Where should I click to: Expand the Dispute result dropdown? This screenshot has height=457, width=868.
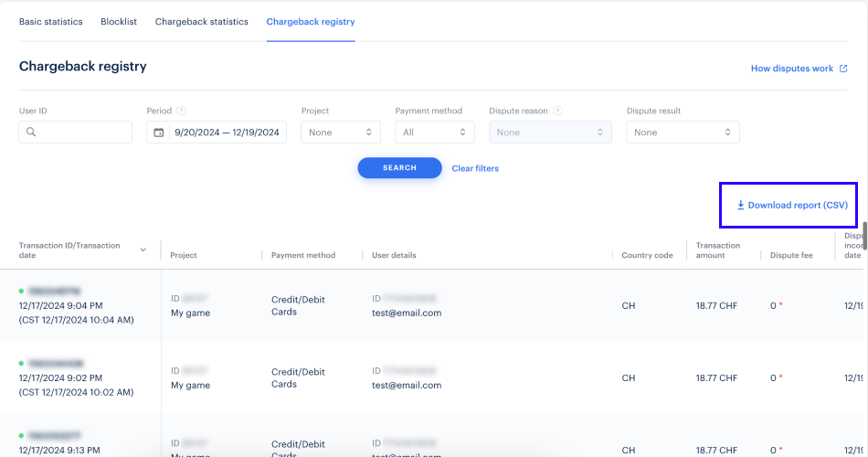[x=683, y=133]
